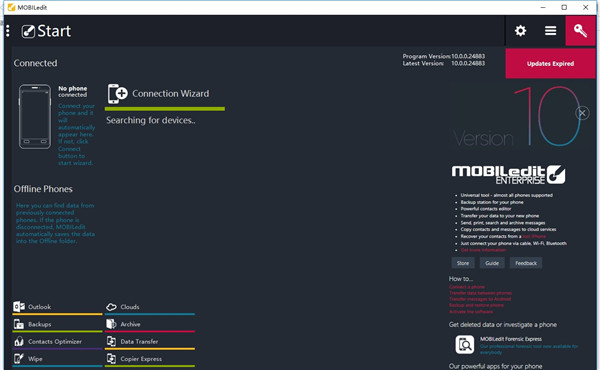
Task: Follow the 'lost iPhone' link
Action: click(534, 236)
